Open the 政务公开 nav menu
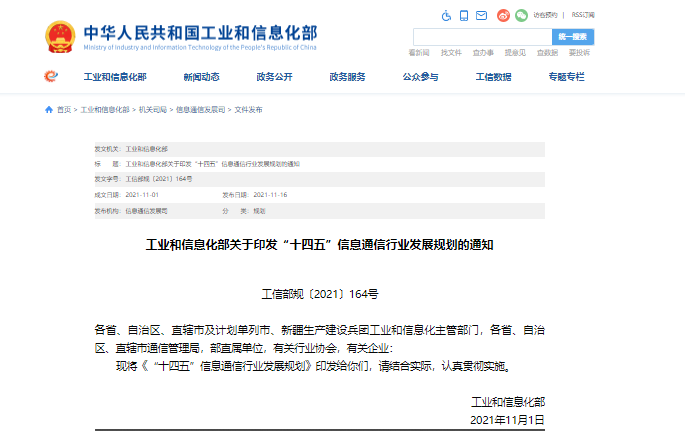Screen dimensions: 685x431 point(274,77)
